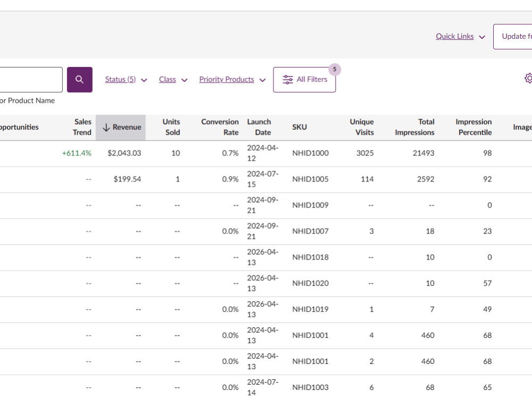Open the Quick Links menu
Viewport: 532px width, 399px height.
pos(460,36)
